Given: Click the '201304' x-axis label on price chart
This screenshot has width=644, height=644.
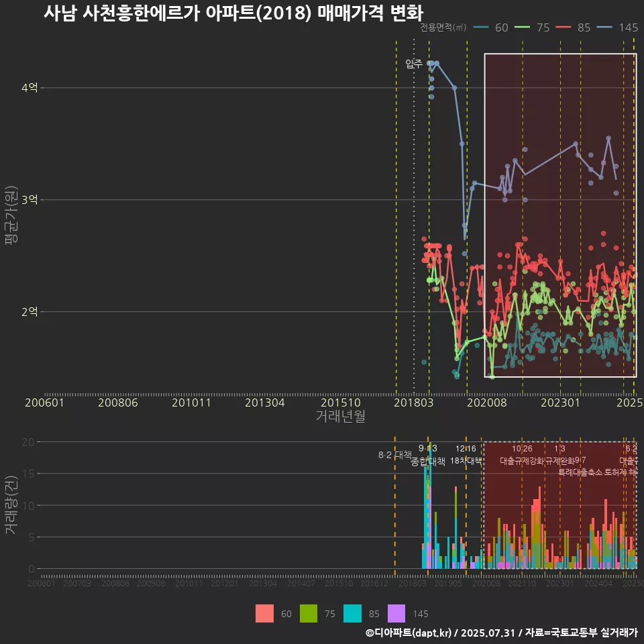Looking at the screenshot, I should (x=265, y=402).
